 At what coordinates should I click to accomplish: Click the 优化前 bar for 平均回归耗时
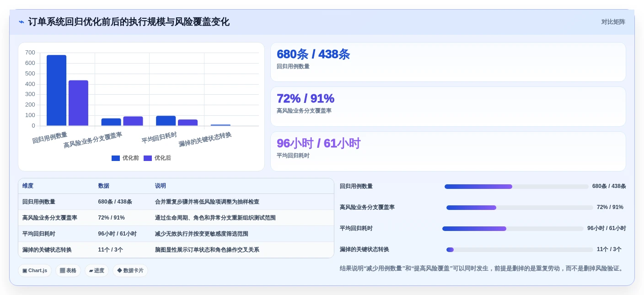tap(166, 121)
